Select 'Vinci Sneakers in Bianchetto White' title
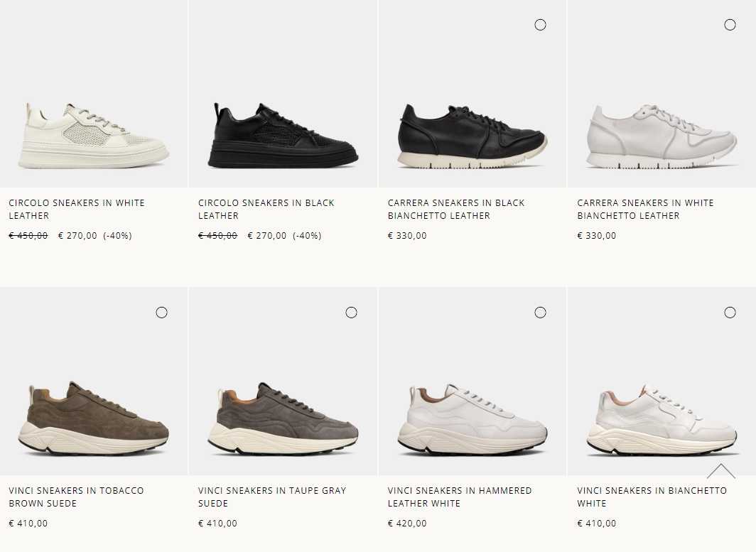Screen dimensions: 756x552 (652, 497)
